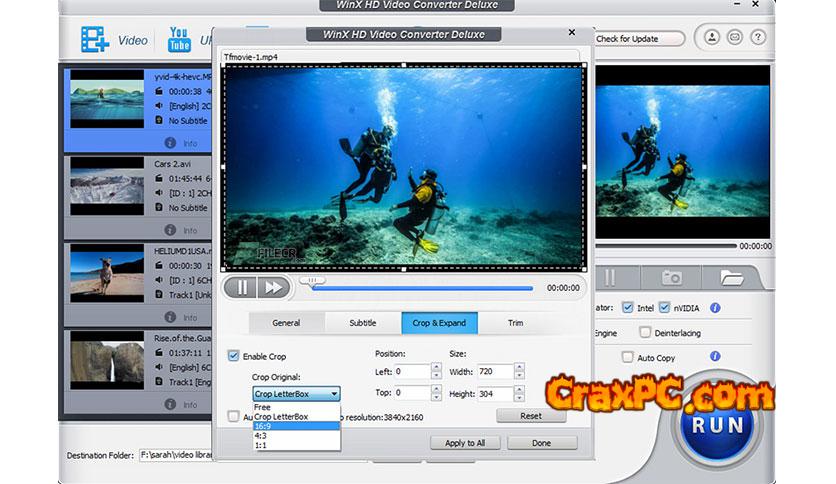Click the email icon in top toolbar

click(x=733, y=39)
